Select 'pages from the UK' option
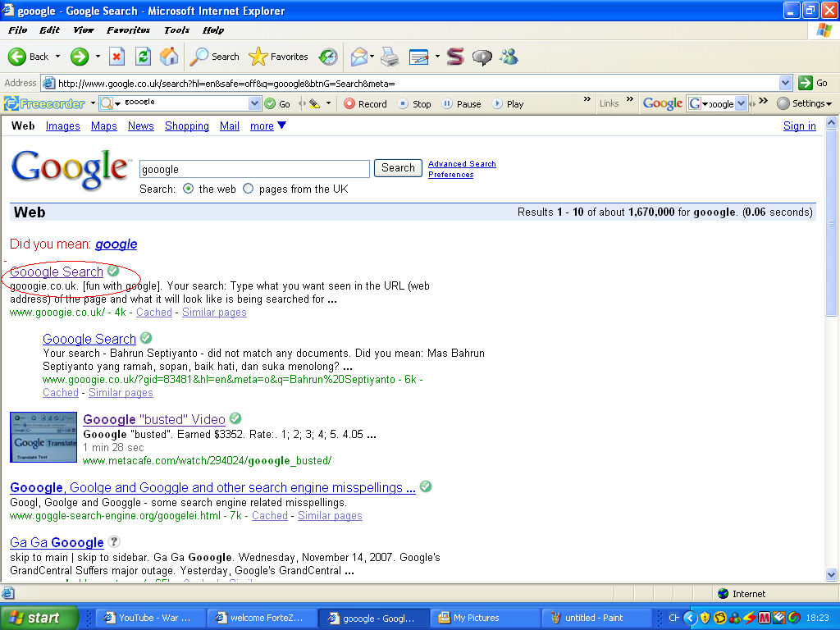Image resolution: width=840 pixels, height=630 pixels. pos(249,189)
